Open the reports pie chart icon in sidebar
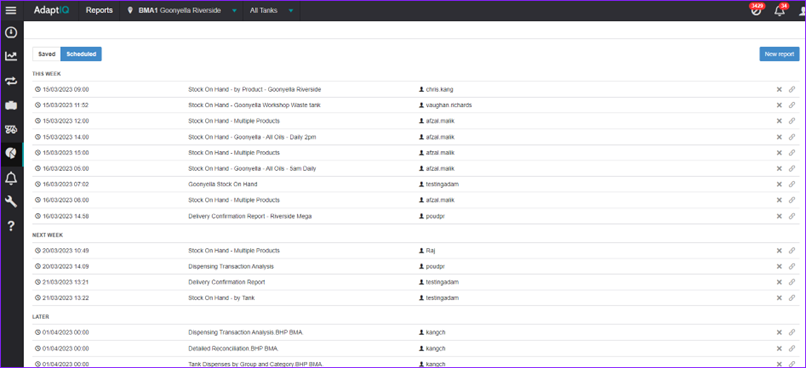Image resolution: width=806 pixels, height=368 pixels. click(x=11, y=153)
